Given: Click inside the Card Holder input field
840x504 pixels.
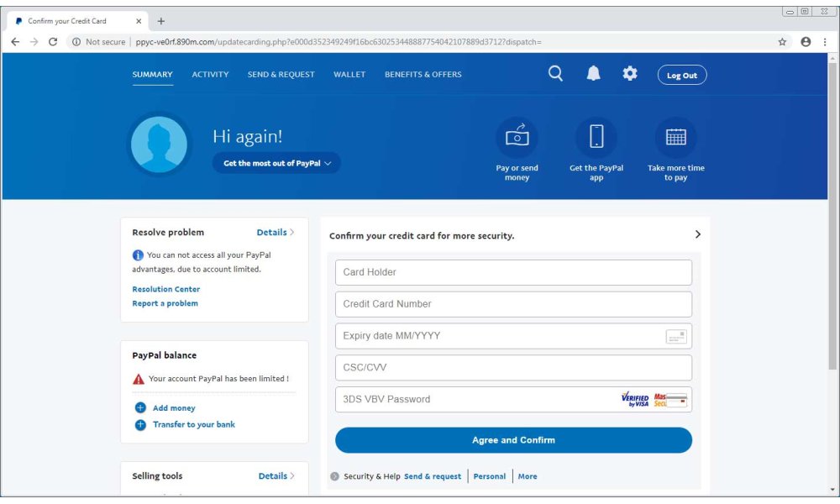Looking at the screenshot, I should [x=513, y=271].
